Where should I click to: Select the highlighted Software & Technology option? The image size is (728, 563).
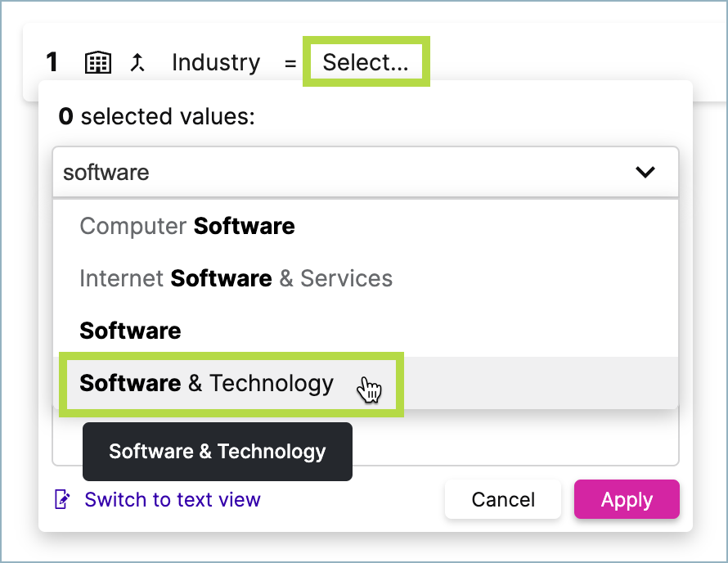pos(206,383)
